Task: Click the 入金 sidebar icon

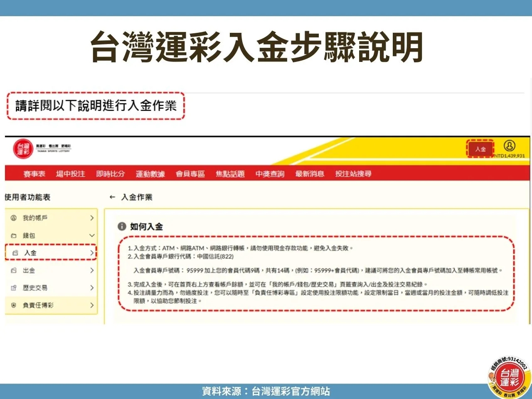Action: pyautogui.click(x=15, y=253)
